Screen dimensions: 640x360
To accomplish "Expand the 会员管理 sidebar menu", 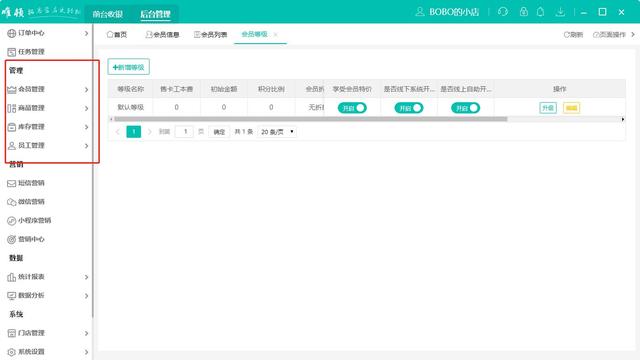I will tap(47, 89).
